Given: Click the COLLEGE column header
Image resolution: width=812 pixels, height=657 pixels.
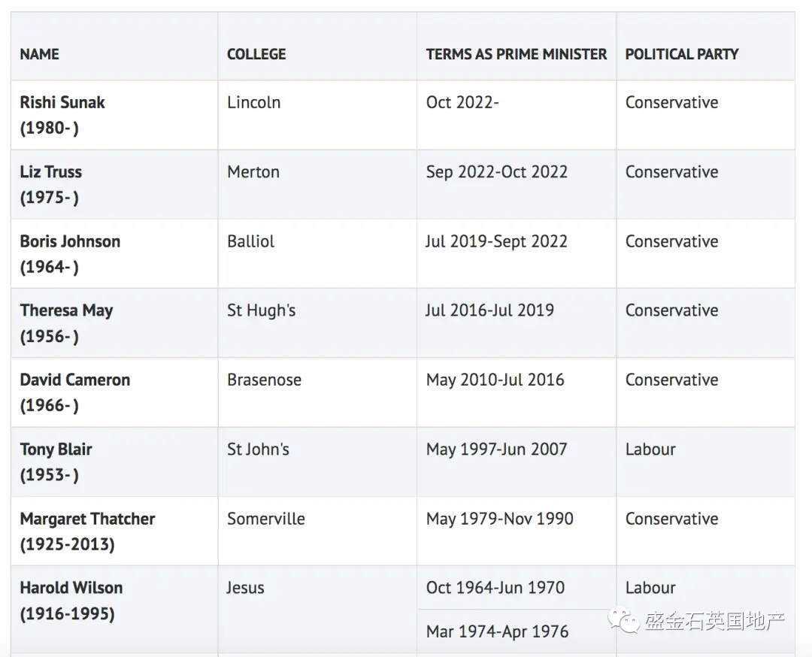Looking at the screenshot, I should [x=256, y=54].
